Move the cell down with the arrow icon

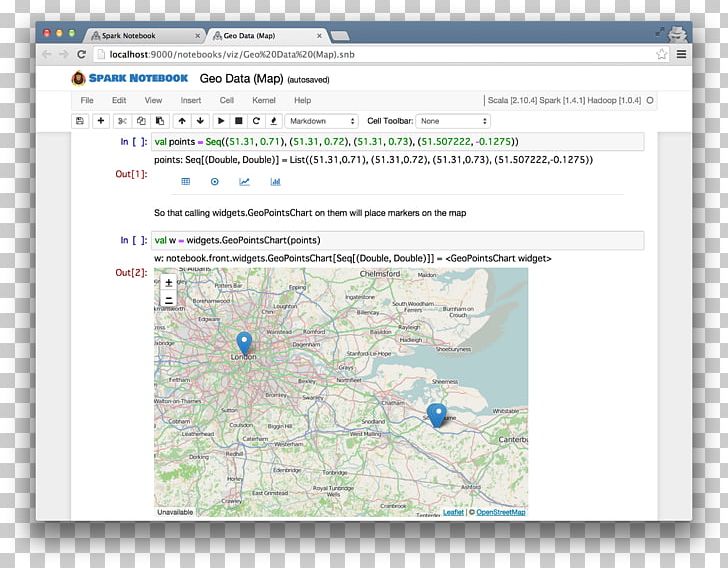pyautogui.click(x=201, y=121)
